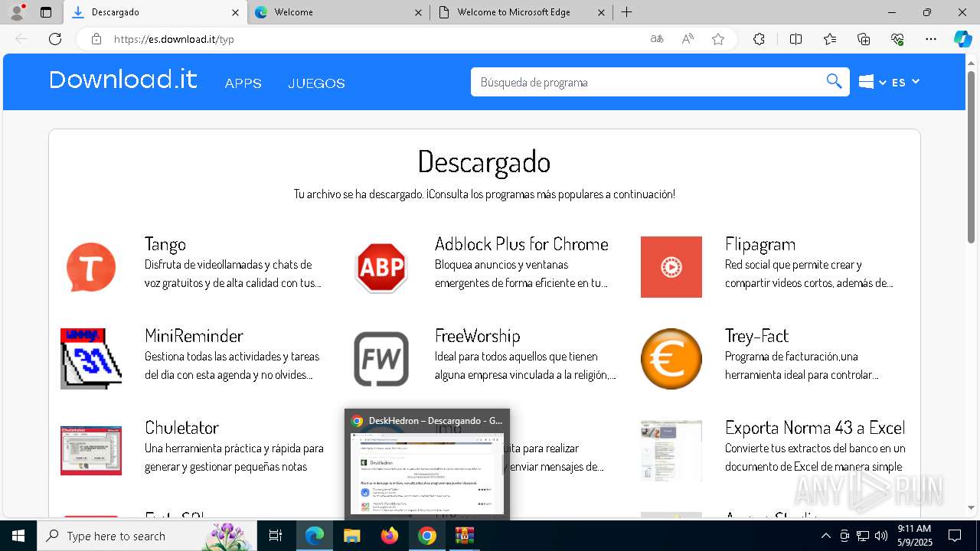This screenshot has height=551, width=980.
Task: Refresh the current page
Action: [55, 39]
